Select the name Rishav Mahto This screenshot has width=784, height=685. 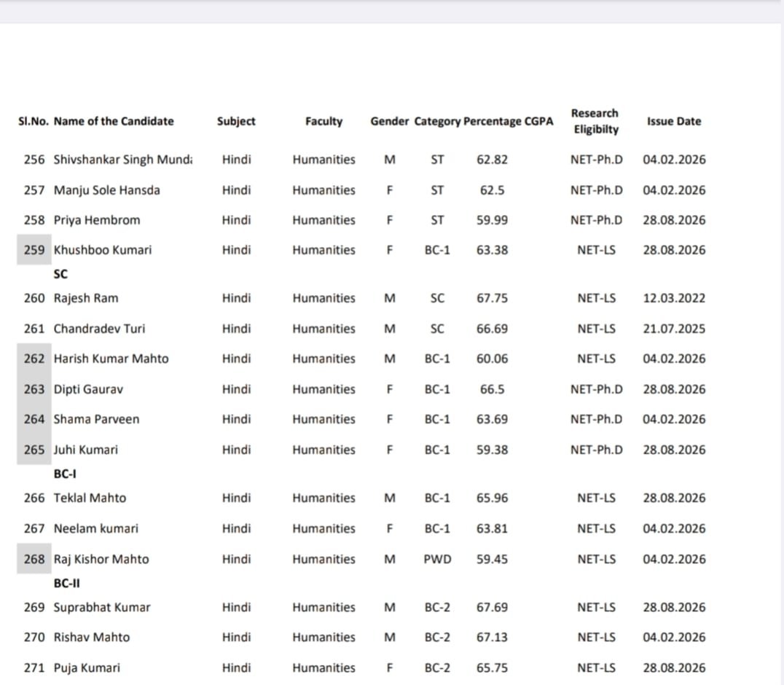[x=92, y=637]
